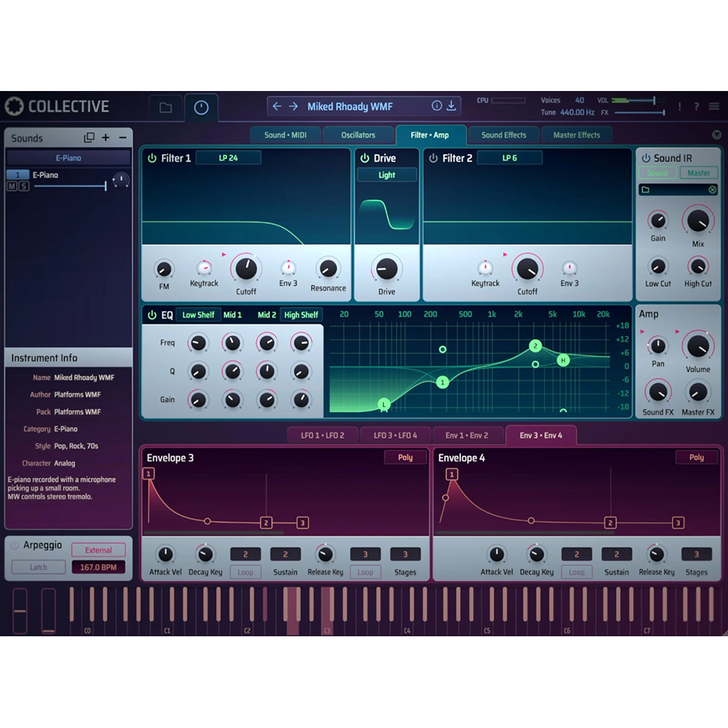The width and height of the screenshot is (728, 728).
Task: Click the Latch button
Action: click(39, 567)
